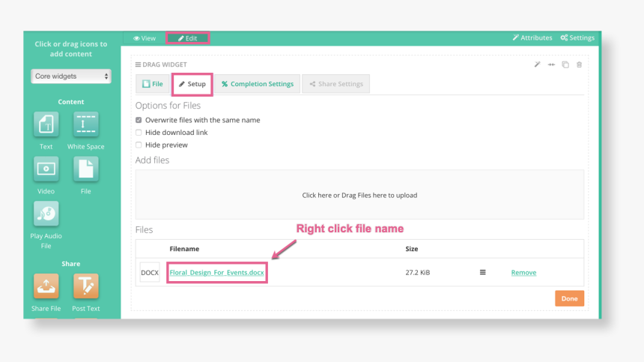Enable the Hide download link checkbox

(139, 133)
